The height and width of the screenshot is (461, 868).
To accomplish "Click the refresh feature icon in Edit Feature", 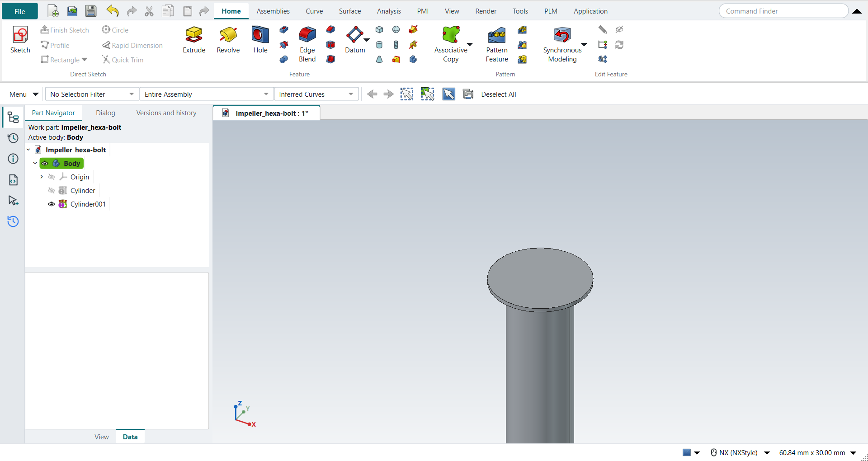I will coord(619,45).
